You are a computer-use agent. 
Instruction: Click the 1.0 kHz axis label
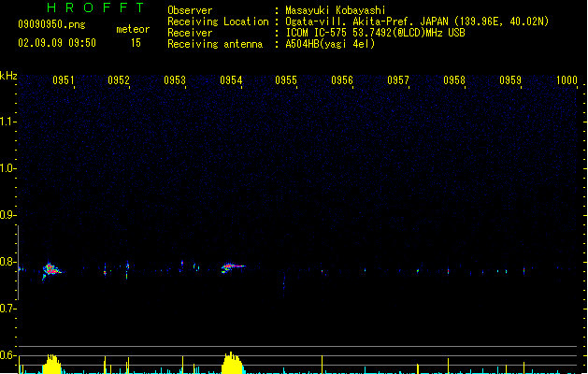7,168
